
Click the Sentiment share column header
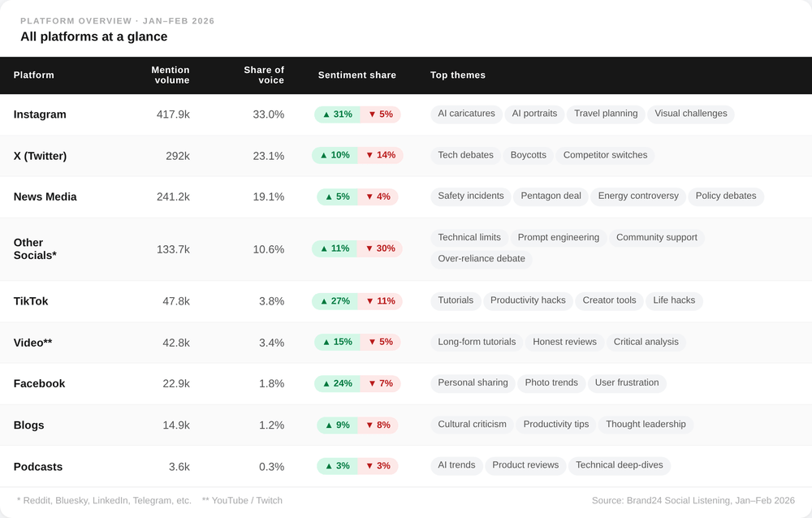[x=357, y=75]
